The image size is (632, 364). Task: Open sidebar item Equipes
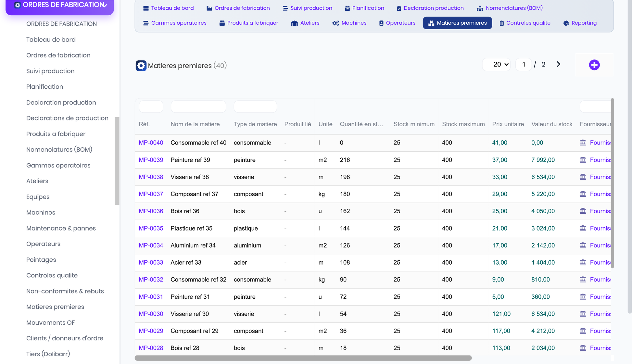click(x=38, y=197)
